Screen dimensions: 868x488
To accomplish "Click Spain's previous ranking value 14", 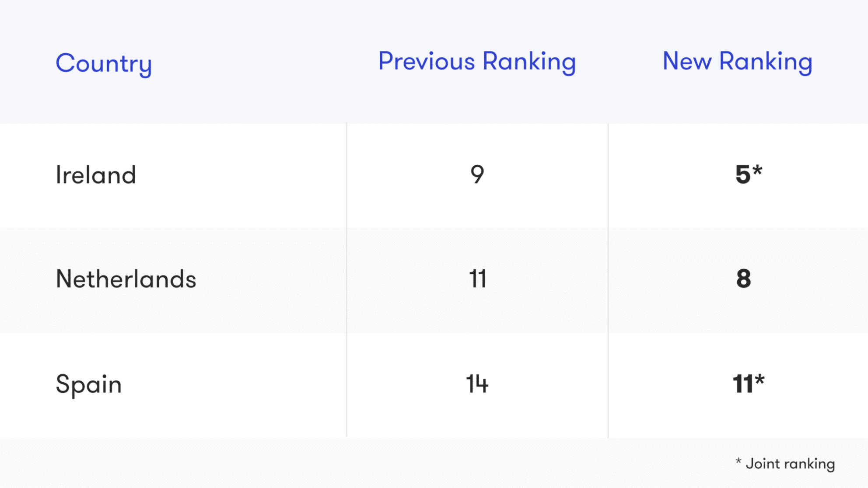I will coord(477,384).
